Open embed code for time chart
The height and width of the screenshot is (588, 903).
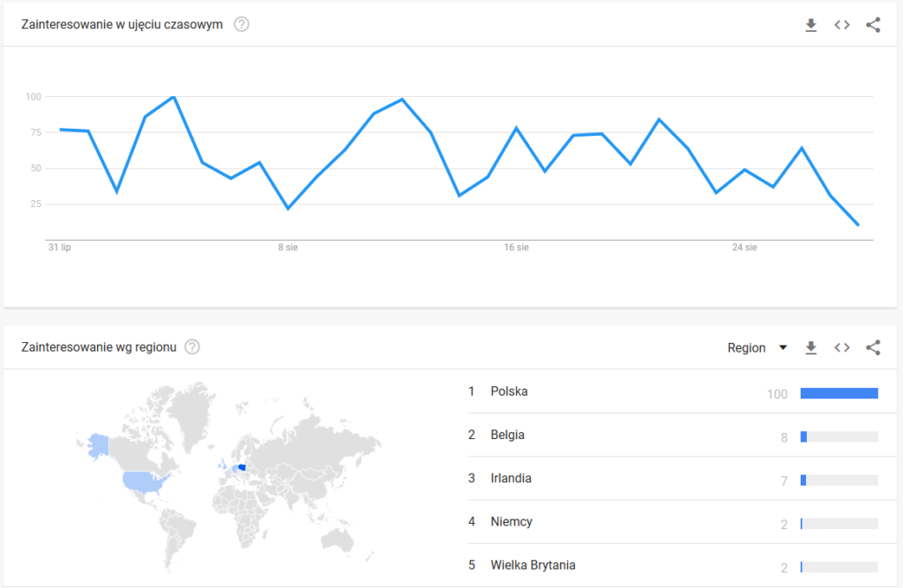(842, 25)
